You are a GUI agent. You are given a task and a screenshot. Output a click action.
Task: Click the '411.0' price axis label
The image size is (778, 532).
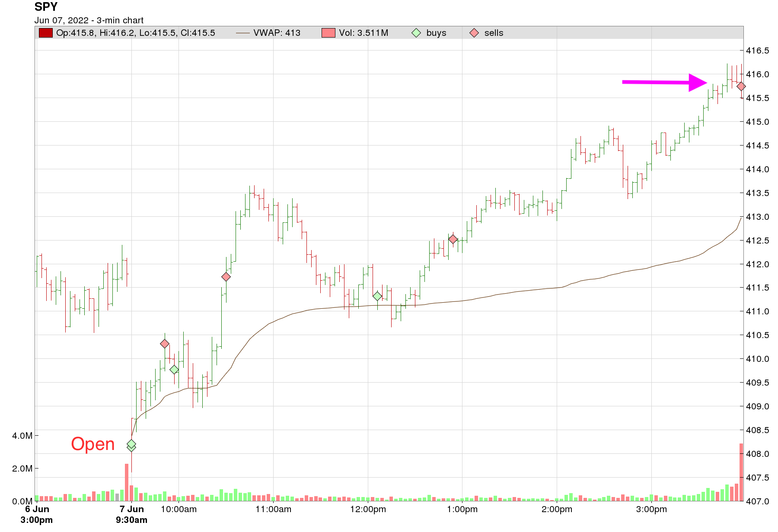[758, 311]
